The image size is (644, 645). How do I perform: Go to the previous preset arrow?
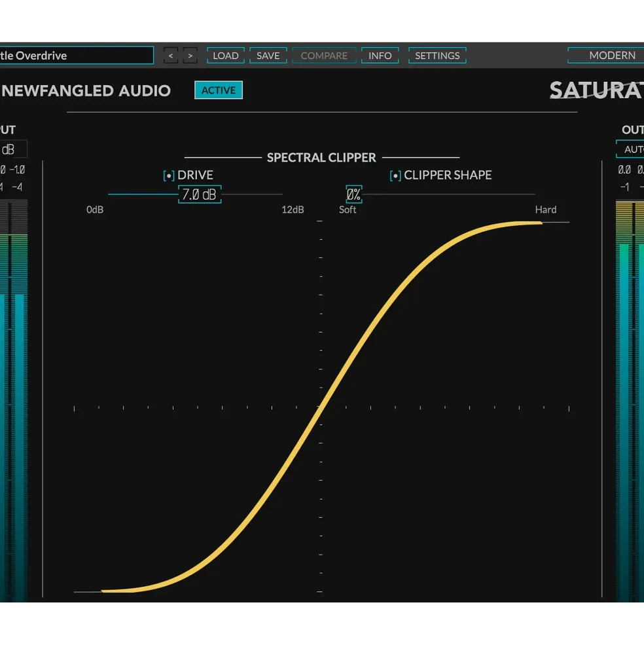coord(171,56)
